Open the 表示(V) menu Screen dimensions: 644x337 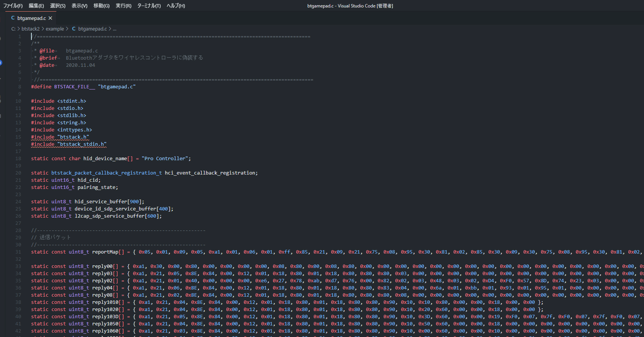tap(79, 6)
